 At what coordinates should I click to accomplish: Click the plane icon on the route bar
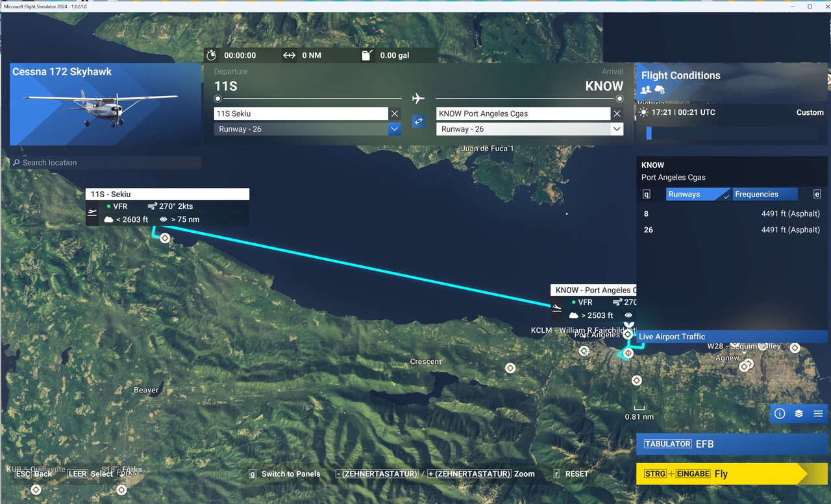pos(419,99)
